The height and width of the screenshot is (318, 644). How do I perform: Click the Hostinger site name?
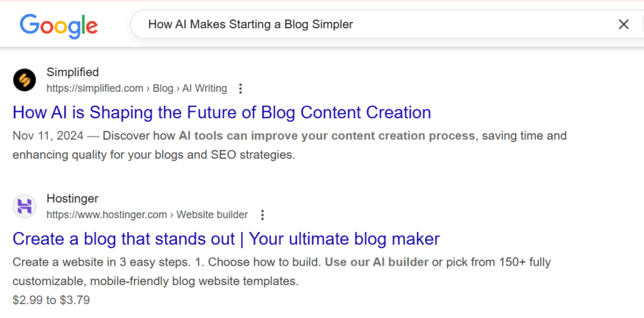[x=72, y=199]
